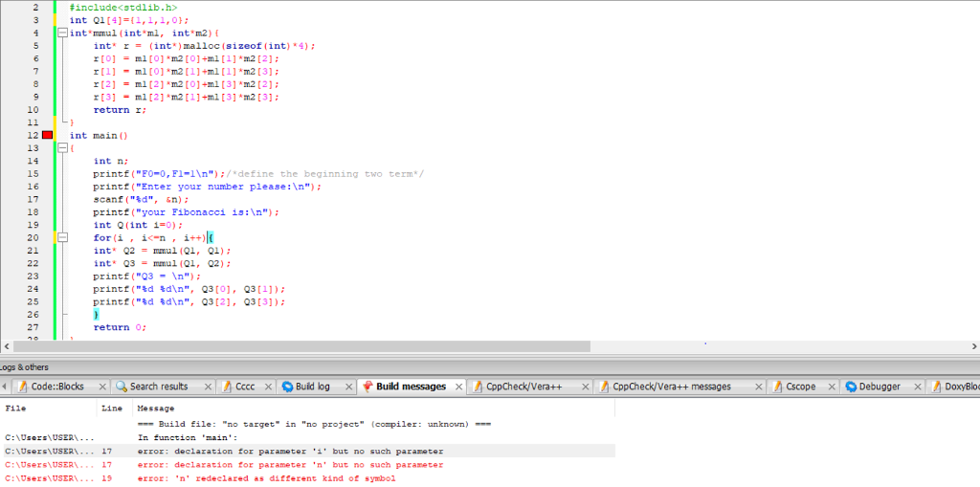Click the "return r;" statement
Image resolution: width=980 pixels, height=487 pixels.
point(120,109)
